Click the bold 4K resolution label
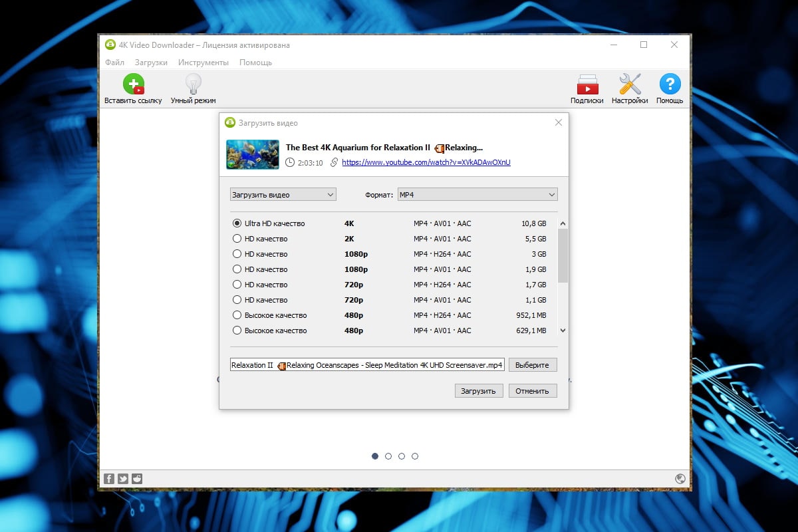Image resolution: width=798 pixels, height=532 pixels. tap(349, 223)
